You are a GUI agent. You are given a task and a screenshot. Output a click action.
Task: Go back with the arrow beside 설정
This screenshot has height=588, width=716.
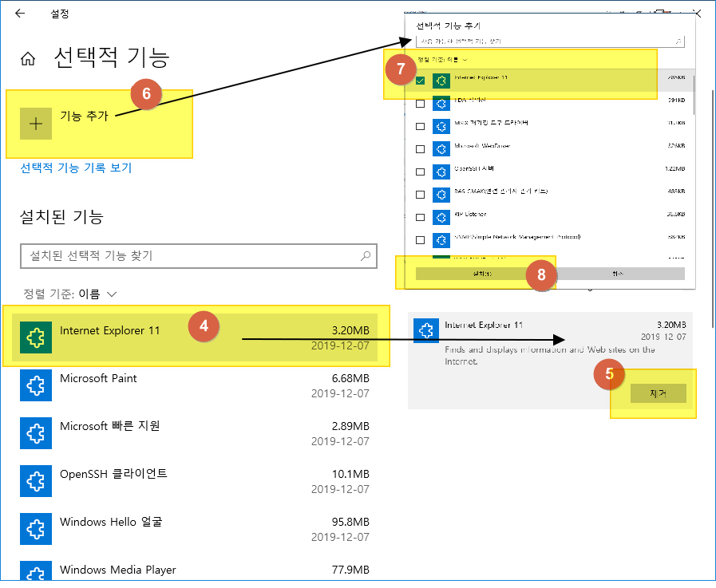point(20,14)
